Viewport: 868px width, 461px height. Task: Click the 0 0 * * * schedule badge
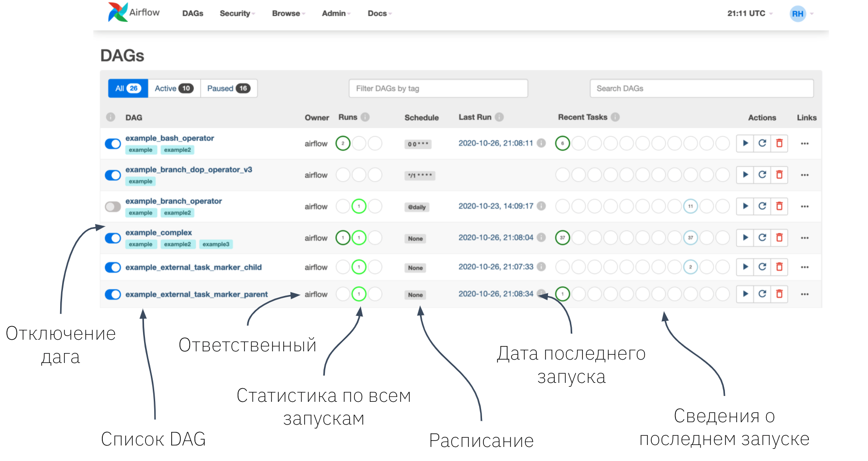(418, 144)
